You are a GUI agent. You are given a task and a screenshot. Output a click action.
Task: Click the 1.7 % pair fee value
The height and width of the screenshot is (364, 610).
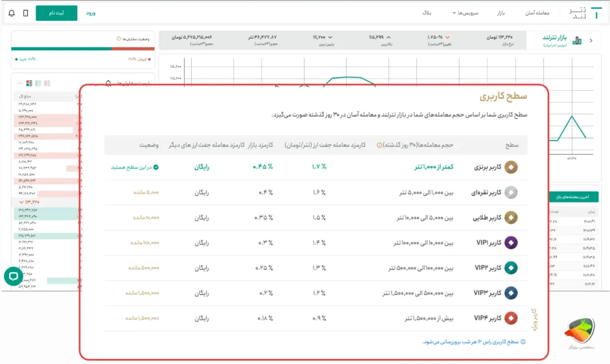[319, 167]
